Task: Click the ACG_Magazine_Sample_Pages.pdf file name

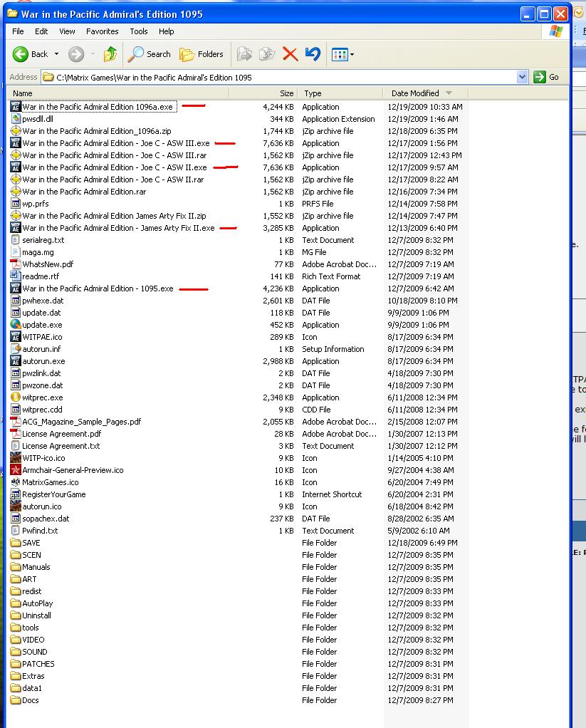Action: tap(82, 422)
